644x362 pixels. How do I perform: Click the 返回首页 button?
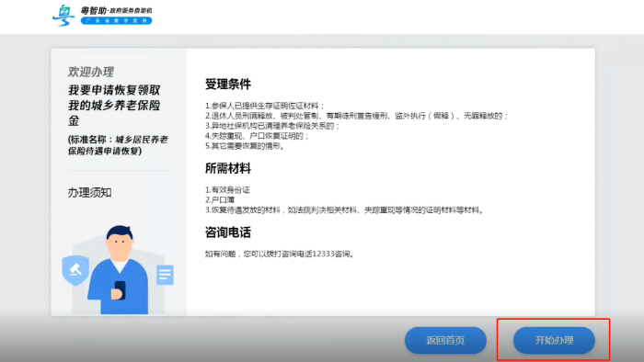(x=445, y=340)
